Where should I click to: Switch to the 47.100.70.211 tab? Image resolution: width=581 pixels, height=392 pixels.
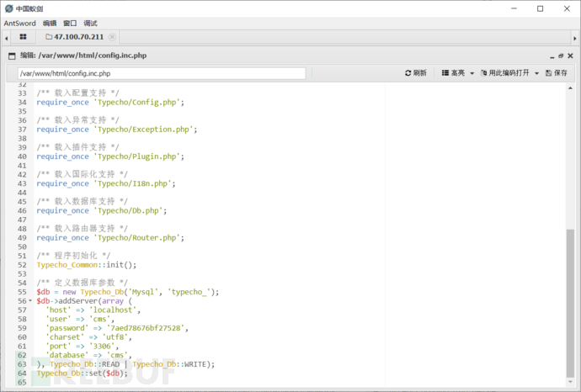[x=74, y=37]
